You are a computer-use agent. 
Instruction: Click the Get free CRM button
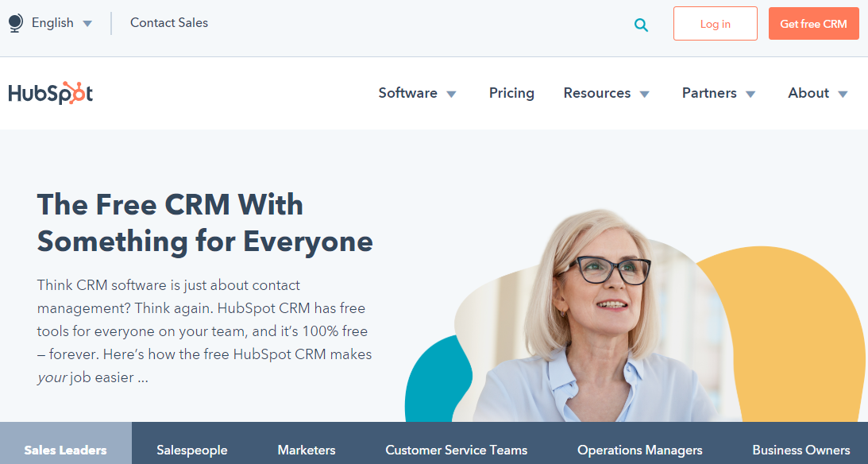click(x=814, y=24)
